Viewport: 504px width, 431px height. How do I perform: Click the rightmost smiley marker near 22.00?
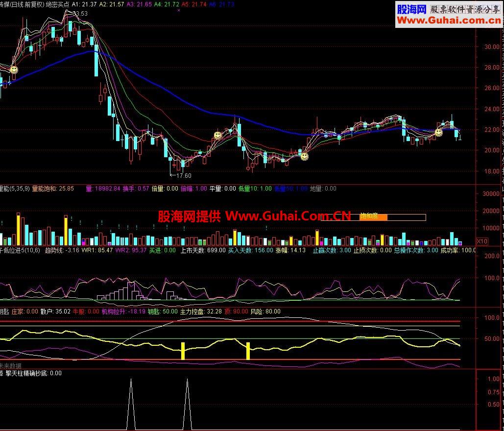[x=438, y=132]
